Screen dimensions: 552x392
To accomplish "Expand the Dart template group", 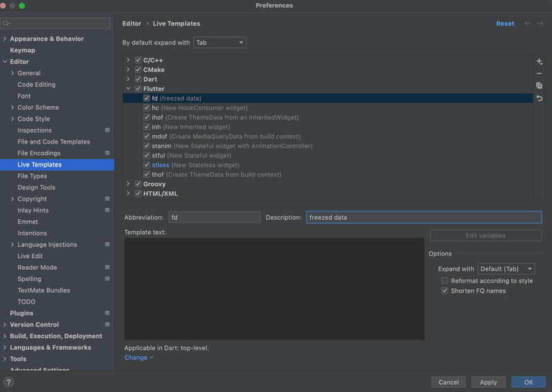I will [x=128, y=79].
